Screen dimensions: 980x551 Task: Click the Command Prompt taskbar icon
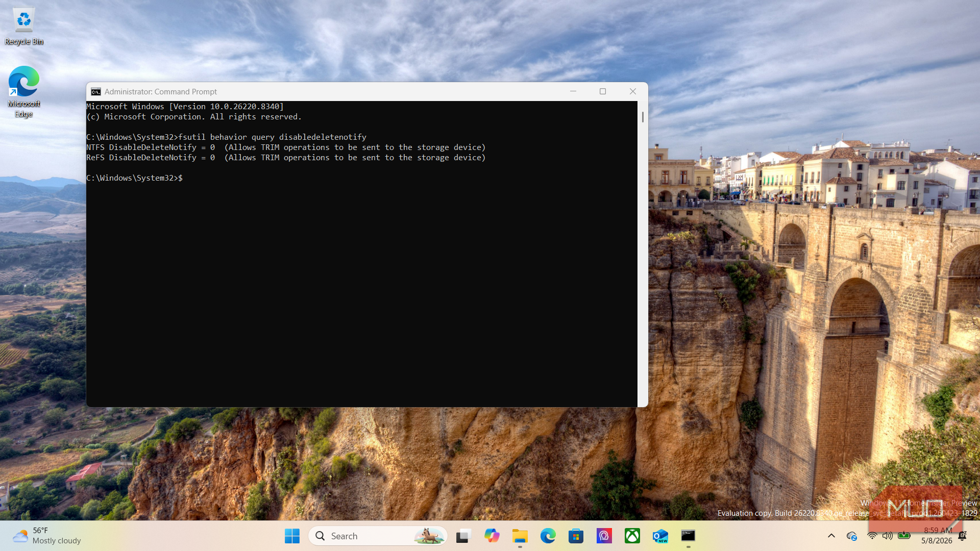click(688, 536)
